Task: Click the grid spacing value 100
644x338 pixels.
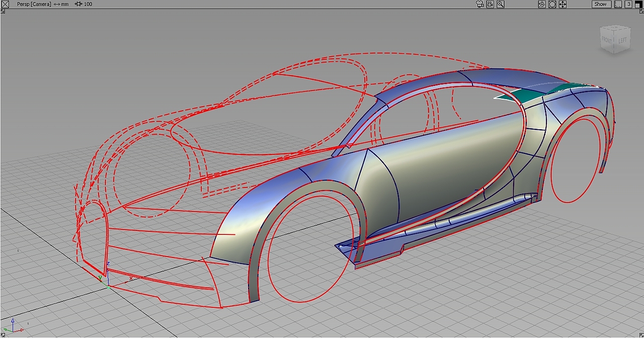Action: [x=88, y=4]
